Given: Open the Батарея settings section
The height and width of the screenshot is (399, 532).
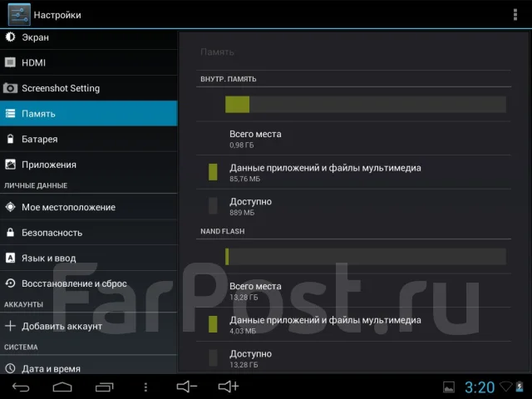Looking at the screenshot, I should 89,139.
